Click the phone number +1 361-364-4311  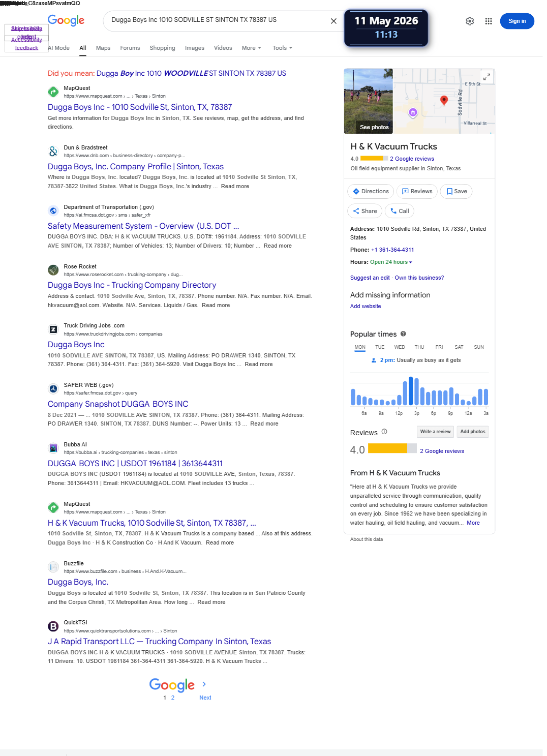(392, 250)
